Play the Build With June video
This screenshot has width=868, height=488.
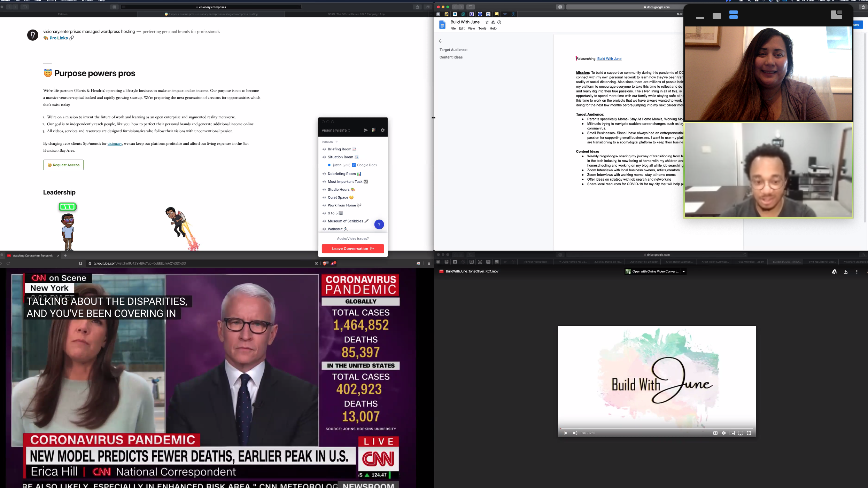(566, 433)
